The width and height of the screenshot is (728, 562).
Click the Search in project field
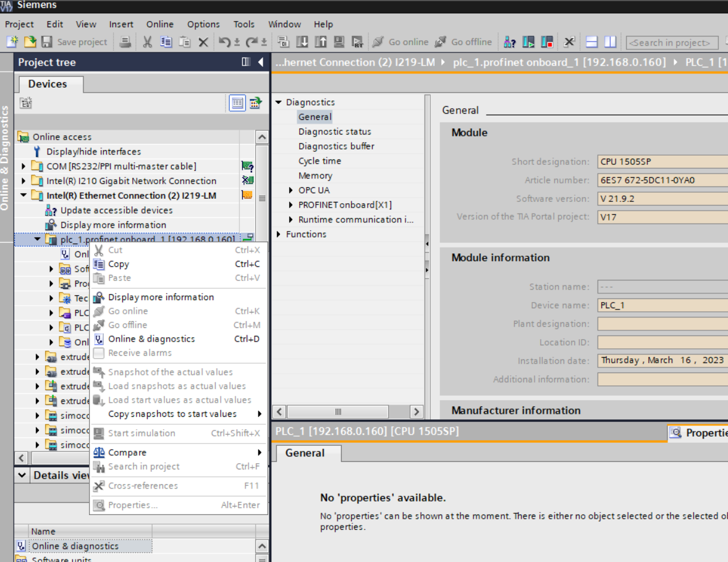coord(671,43)
